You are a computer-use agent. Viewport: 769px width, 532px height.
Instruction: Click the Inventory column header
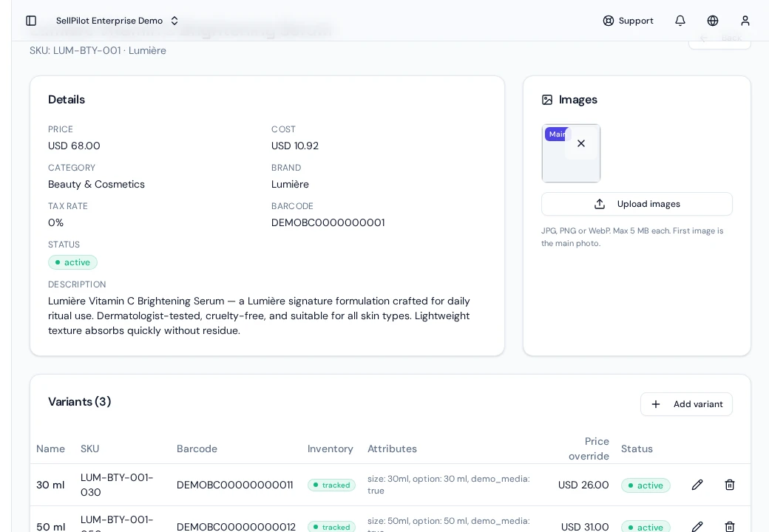click(x=330, y=449)
